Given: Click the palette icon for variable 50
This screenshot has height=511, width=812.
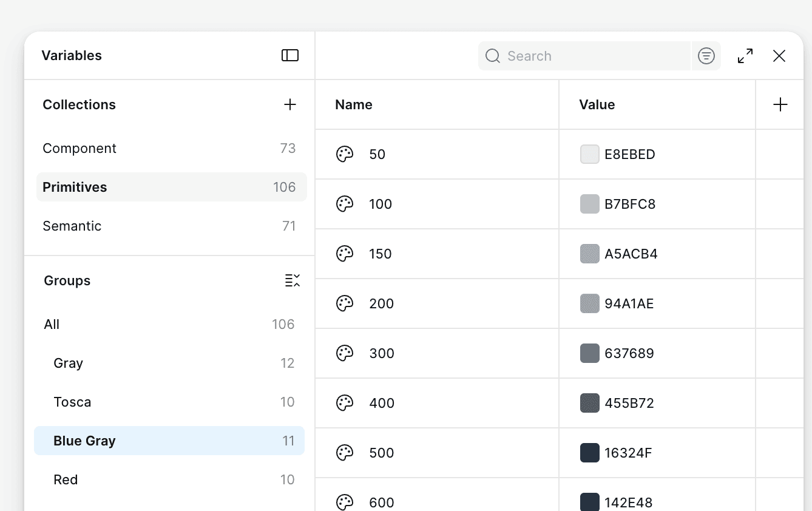Looking at the screenshot, I should coord(345,154).
